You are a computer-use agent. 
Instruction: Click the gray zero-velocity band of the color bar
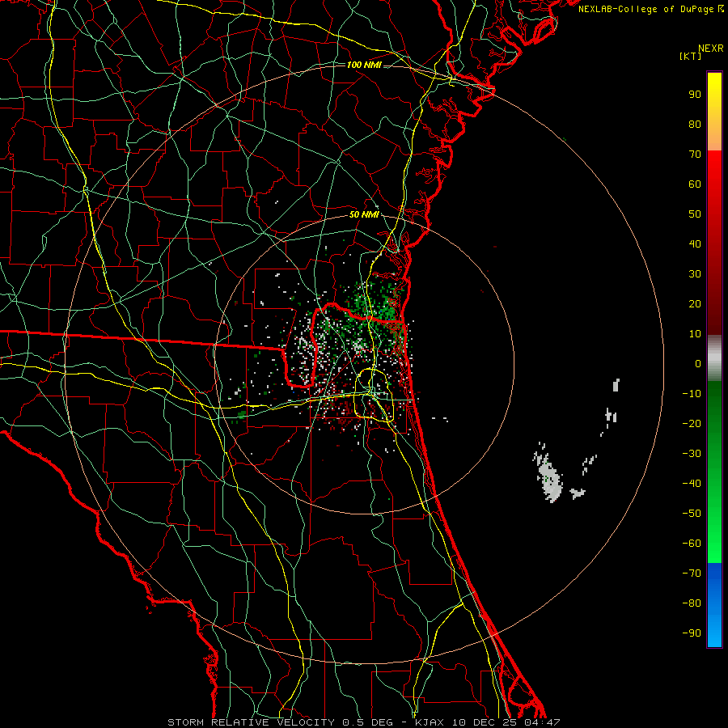[714, 358]
